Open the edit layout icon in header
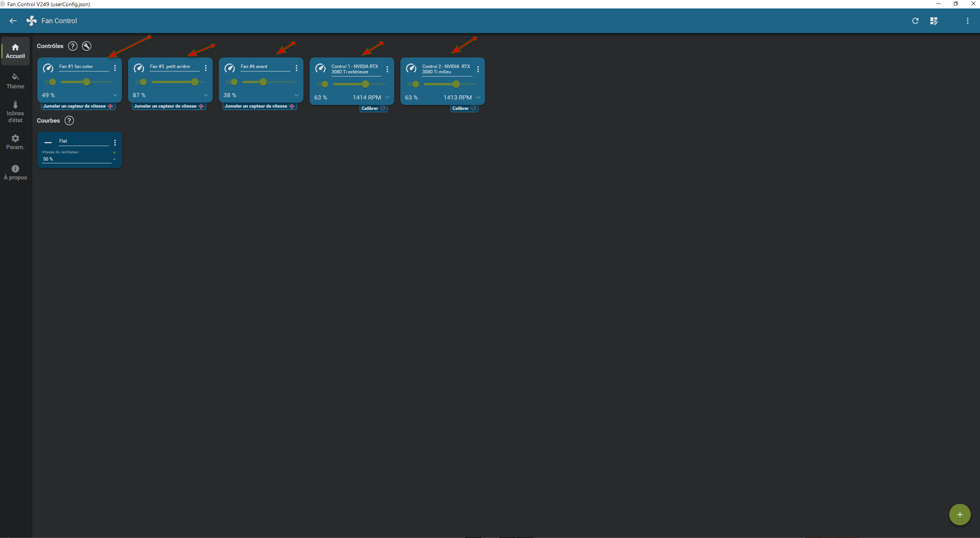Viewport: 980px width, 538px height. pyautogui.click(x=934, y=21)
